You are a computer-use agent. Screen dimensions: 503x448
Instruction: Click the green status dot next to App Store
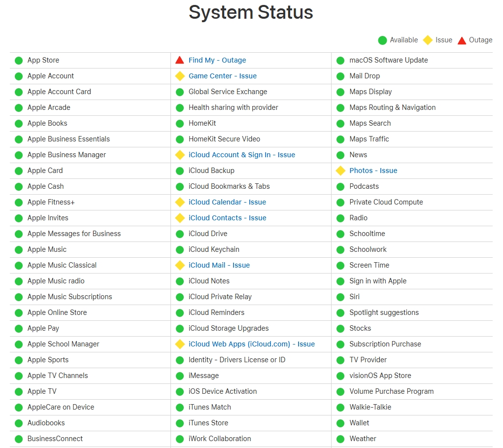[19, 60]
